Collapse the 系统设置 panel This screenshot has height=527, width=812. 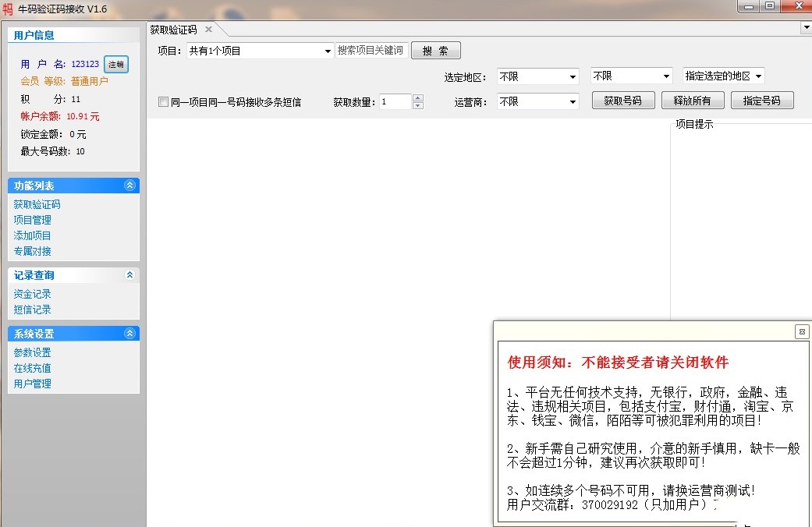pyautogui.click(x=129, y=334)
